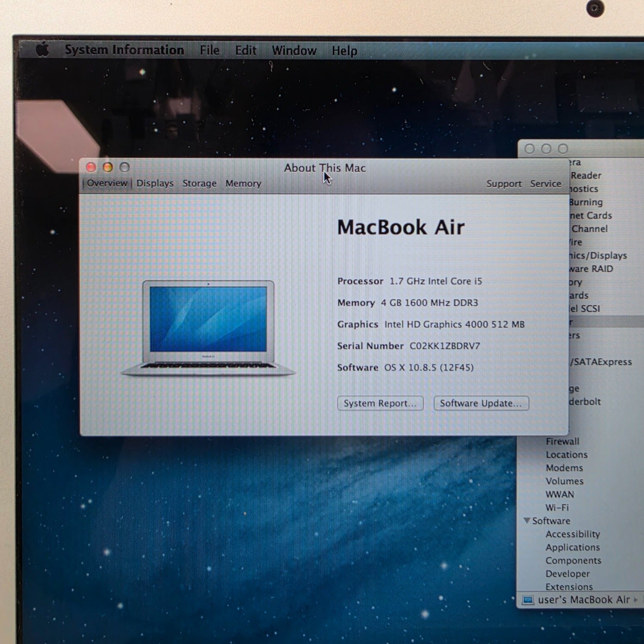Screen dimensions: 644x644
Task: Click the System Report button
Action: 380,403
